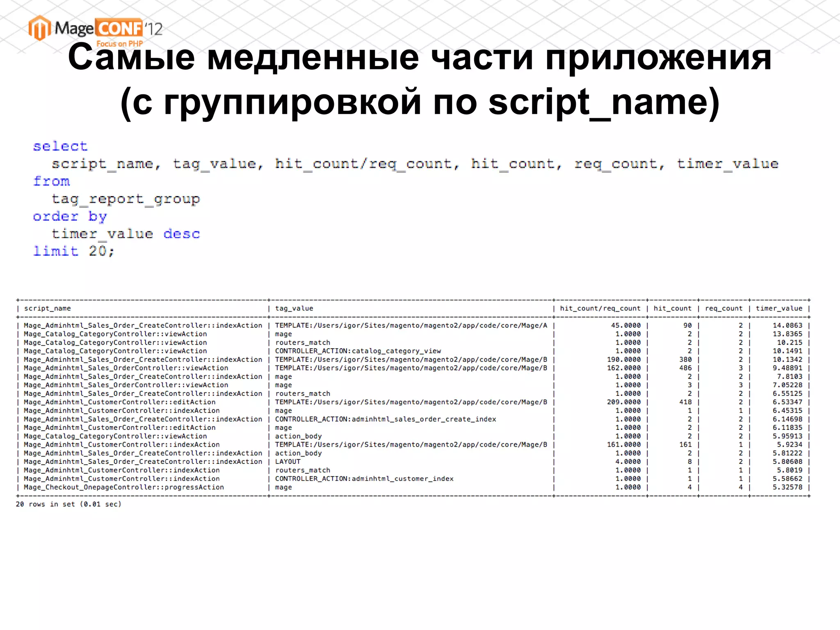Click the timer value 7.8103
Image resolution: width=840 pixels, height=630 pixels.
790,377
